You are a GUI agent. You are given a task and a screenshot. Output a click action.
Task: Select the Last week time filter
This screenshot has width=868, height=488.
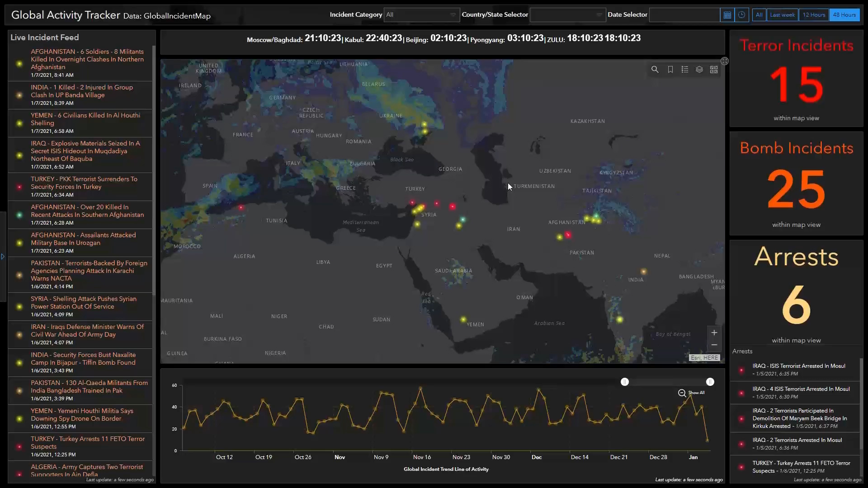tap(782, 15)
